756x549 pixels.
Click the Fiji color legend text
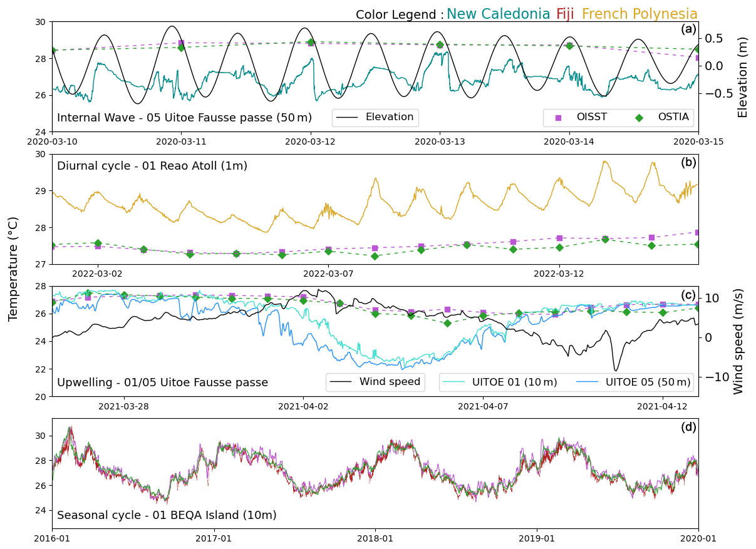tap(565, 14)
